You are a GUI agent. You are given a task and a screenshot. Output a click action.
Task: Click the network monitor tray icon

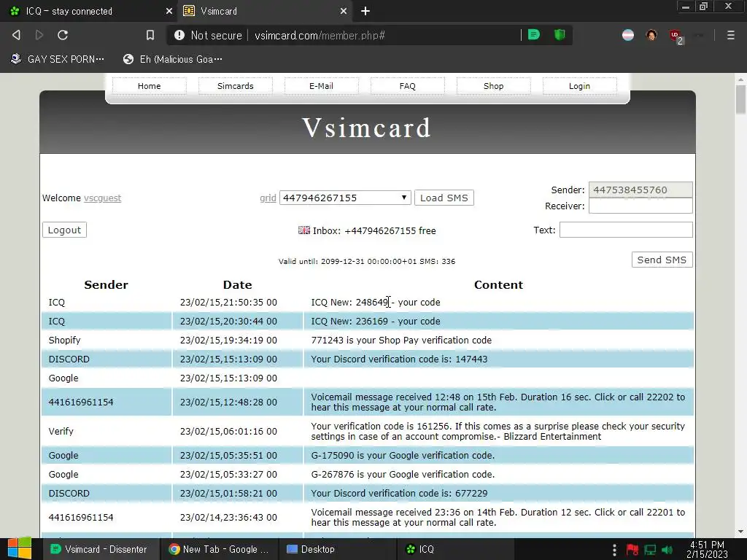click(650, 550)
